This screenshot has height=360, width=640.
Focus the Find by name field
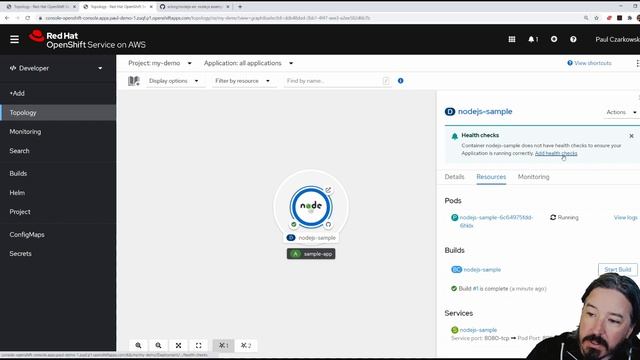coord(338,81)
